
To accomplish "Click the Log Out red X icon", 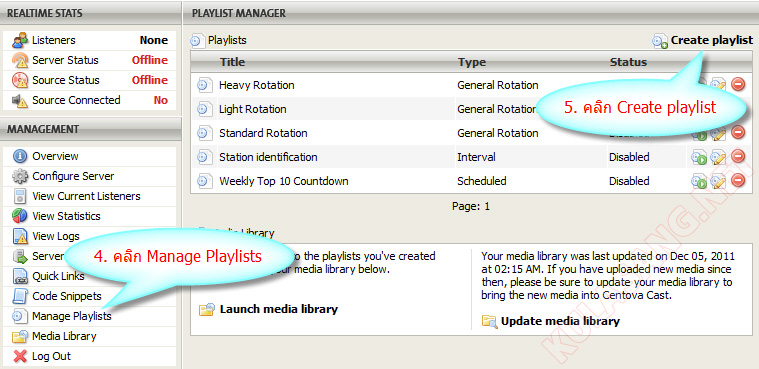I will coord(20,356).
